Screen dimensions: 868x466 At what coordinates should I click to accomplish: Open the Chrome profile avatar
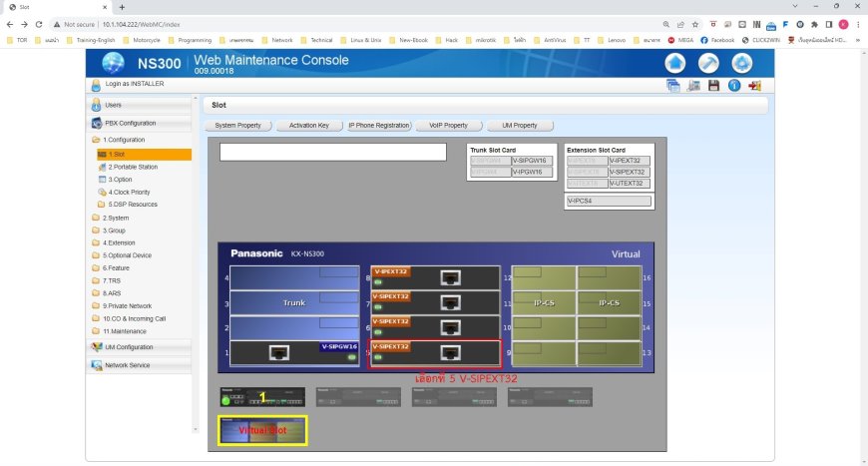pos(844,24)
